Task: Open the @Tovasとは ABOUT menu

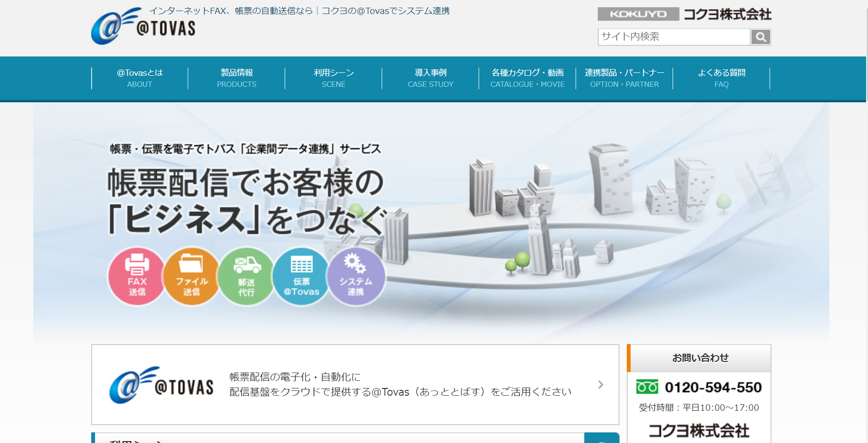Action: tap(140, 78)
